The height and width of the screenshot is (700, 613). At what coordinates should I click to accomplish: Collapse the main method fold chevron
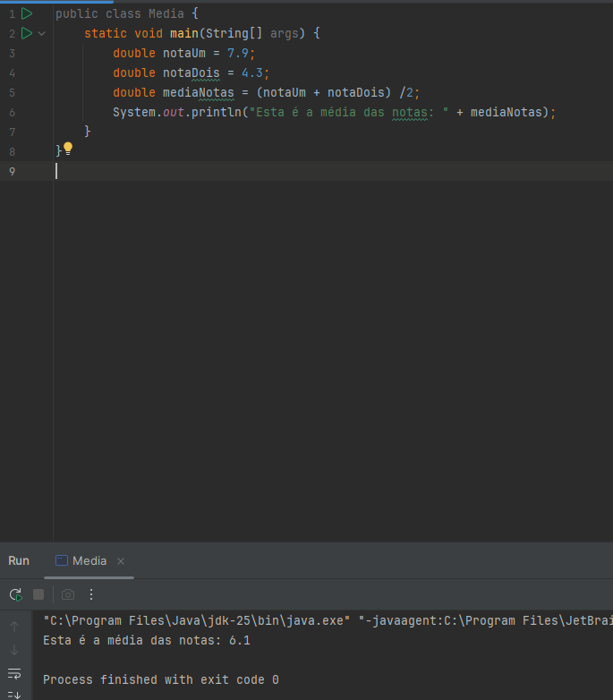[x=41, y=33]
